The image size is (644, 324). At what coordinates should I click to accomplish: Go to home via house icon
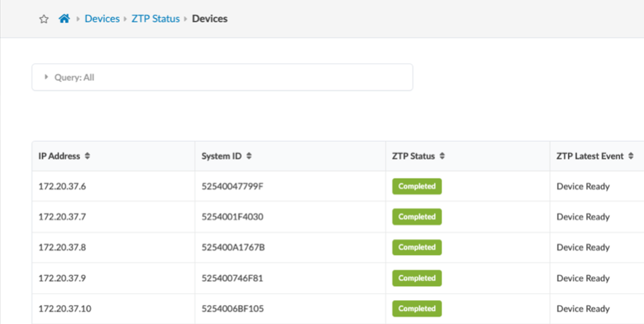coord(65,18)
